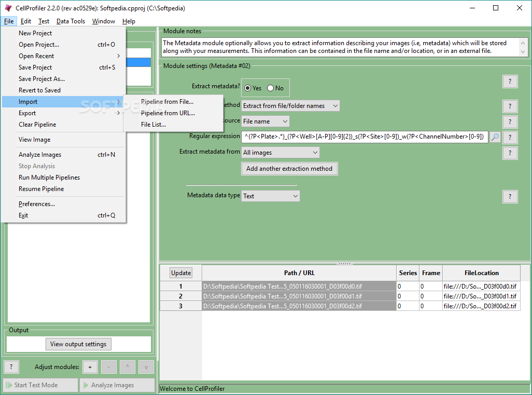Open the Test menu

pyautogui.click(x=44, y=21)
